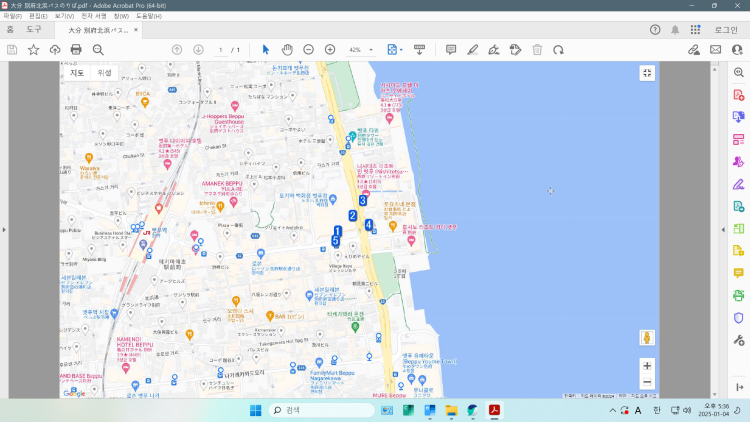Zoom in the map with plus
The width and height of the screenshot is (750, 422).
click(x=647, y=366)
